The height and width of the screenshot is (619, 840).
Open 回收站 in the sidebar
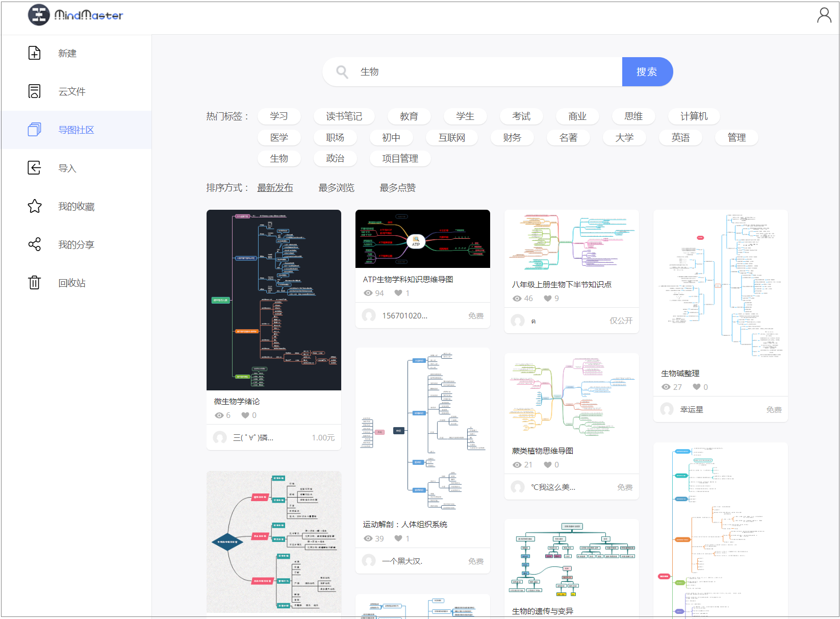click(77, 283)
